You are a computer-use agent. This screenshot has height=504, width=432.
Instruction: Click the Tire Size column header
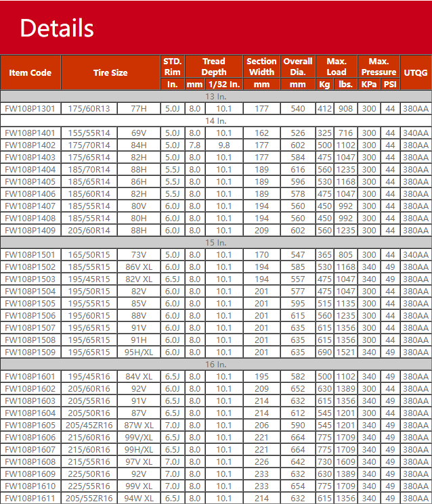tap(110, 72)
